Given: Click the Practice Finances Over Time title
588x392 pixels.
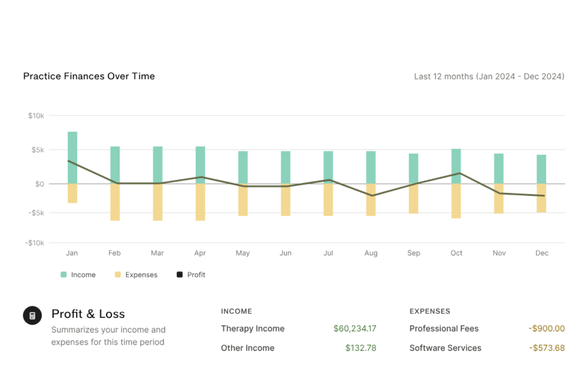Looking at the screenshot, I should [89, 76].
